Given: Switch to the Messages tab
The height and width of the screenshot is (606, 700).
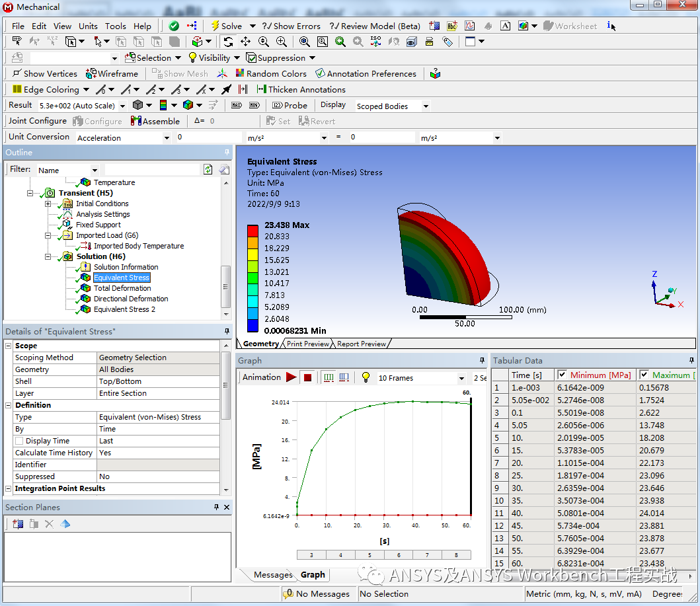Looking at the screenshot, I should [x=273, y=575].
